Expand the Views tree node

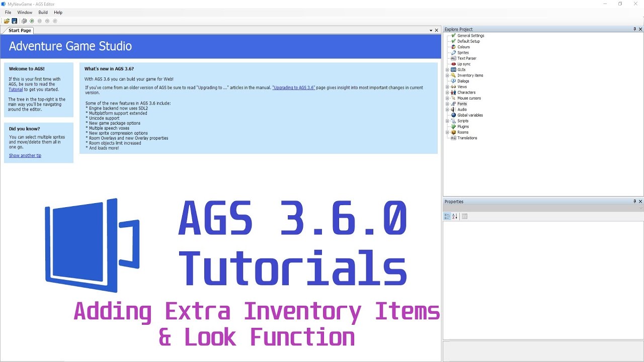pyautogui.click(x=447, y=87)
